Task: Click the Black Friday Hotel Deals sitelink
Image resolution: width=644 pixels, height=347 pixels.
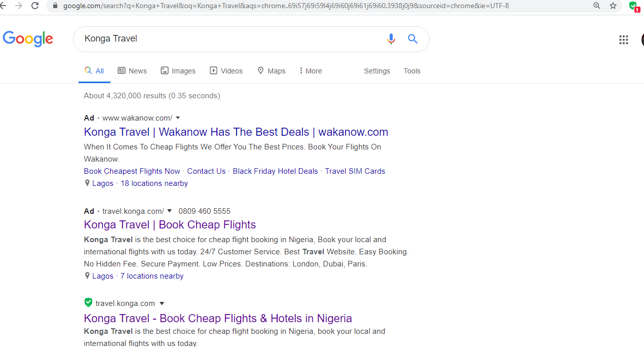Action: point(275,171)
